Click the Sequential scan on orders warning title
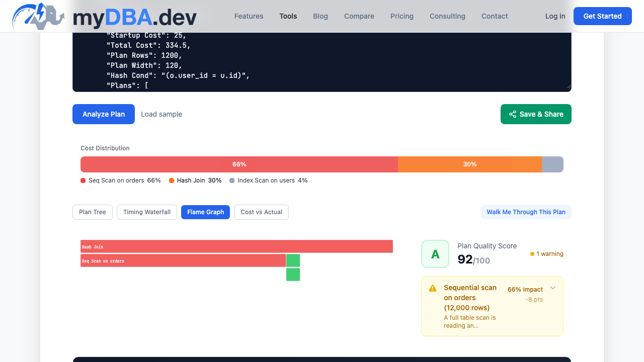 pos(470,298)
